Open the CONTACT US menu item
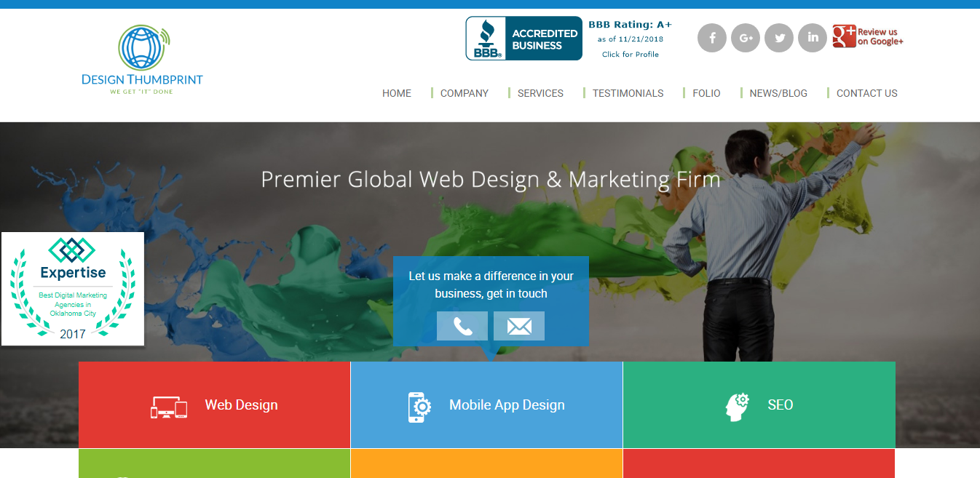 [x=867, y=93]
